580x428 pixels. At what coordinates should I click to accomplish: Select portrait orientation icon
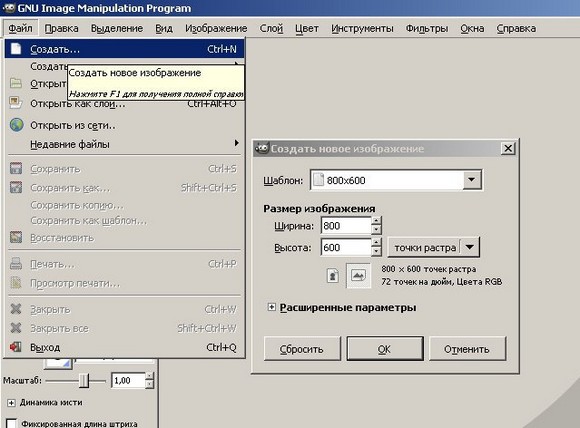pyautogui.click(x=333, y=276)
